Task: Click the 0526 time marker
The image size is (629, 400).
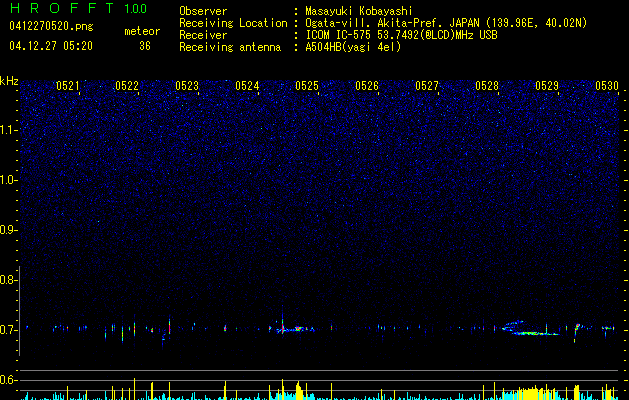Action: [x=367, y=86]
